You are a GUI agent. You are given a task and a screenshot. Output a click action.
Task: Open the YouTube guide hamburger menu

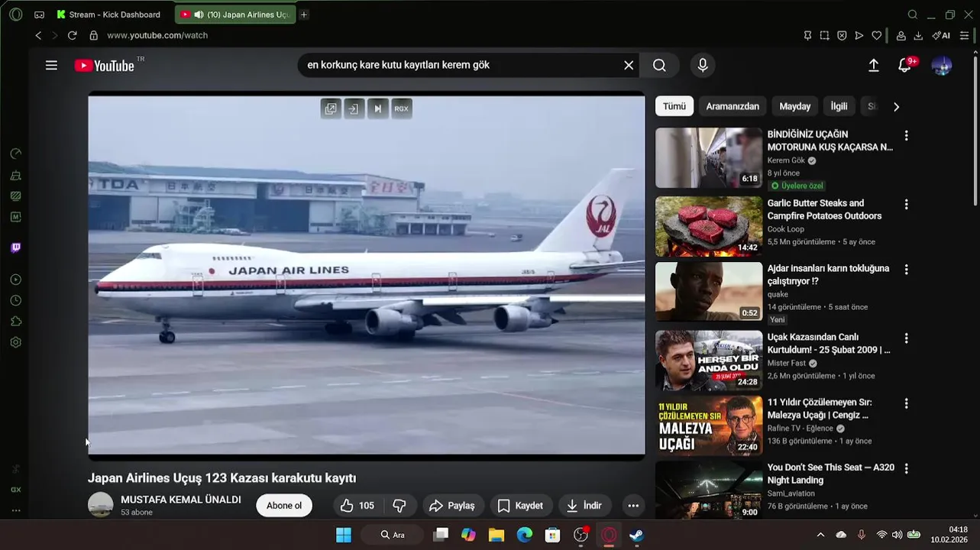(51, 66)
